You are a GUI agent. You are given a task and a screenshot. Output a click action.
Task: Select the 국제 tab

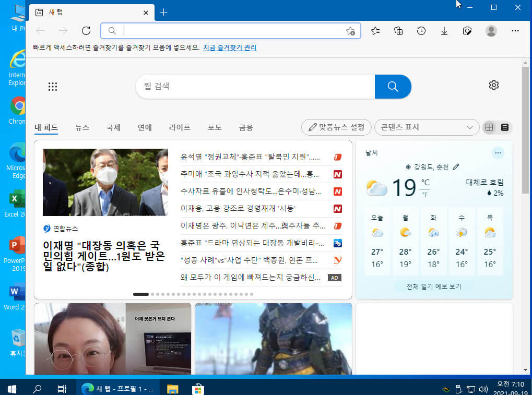[113, 128]
